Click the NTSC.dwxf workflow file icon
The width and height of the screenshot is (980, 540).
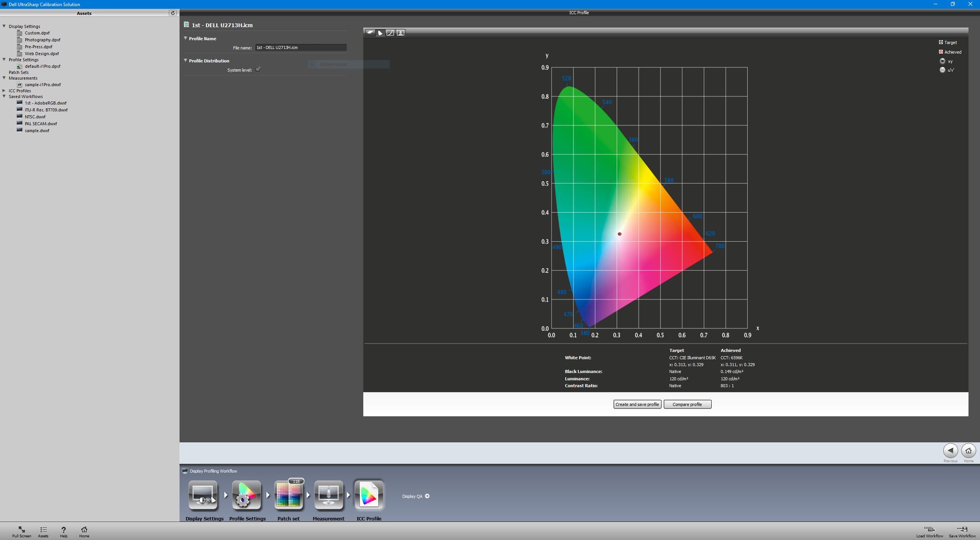[x=20, y=116]
